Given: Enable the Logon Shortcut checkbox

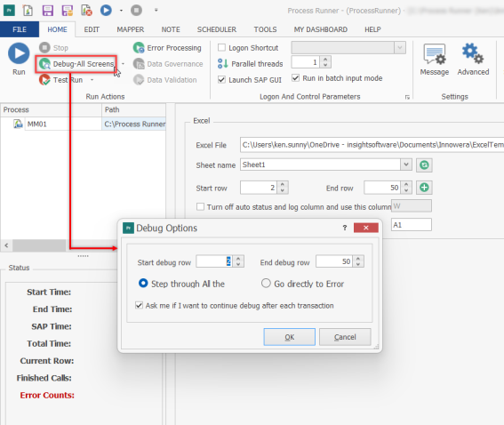Looking at the screenshot, I should coord(221,48).
